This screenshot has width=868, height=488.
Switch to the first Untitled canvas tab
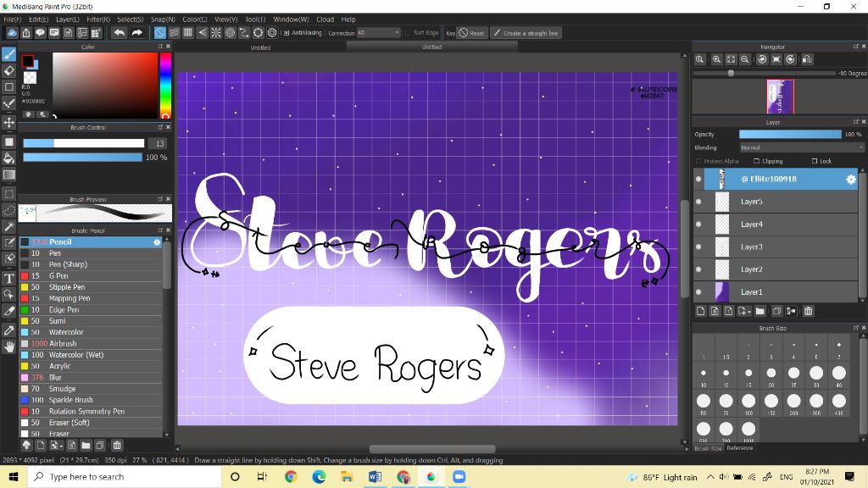tap(260, 47)
